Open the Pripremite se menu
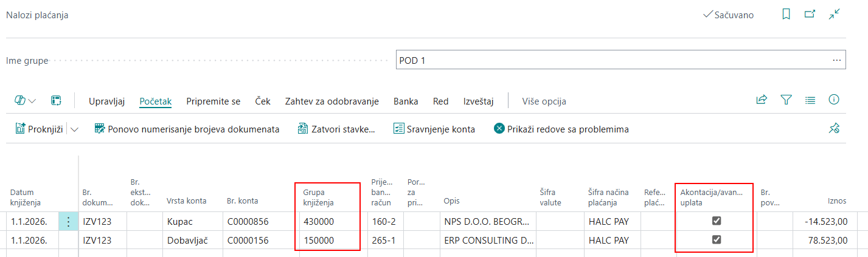The height and width of the screenshot is (257, 868). (x=214, y=101)
